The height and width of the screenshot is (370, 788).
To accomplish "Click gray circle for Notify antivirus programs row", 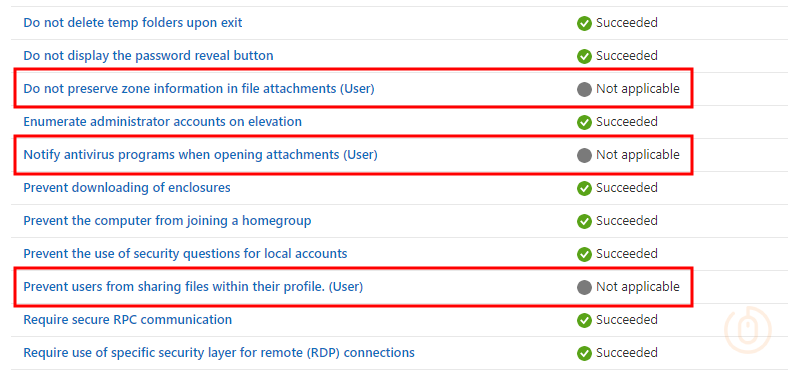I will pyautogui.click(x=584, y=155).
